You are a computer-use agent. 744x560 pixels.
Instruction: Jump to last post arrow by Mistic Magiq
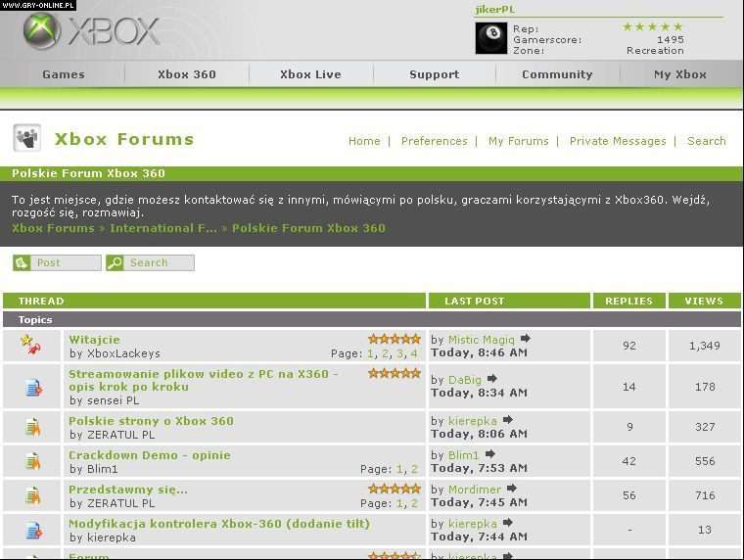click(x=526, y=340)
